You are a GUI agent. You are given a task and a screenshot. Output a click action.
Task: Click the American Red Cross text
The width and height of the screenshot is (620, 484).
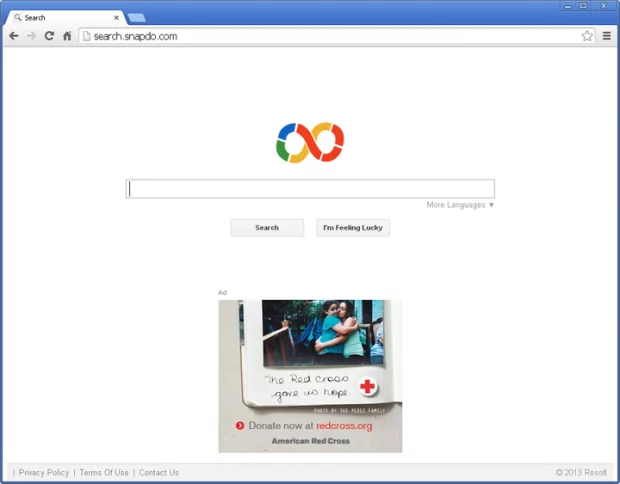(310, 441)
